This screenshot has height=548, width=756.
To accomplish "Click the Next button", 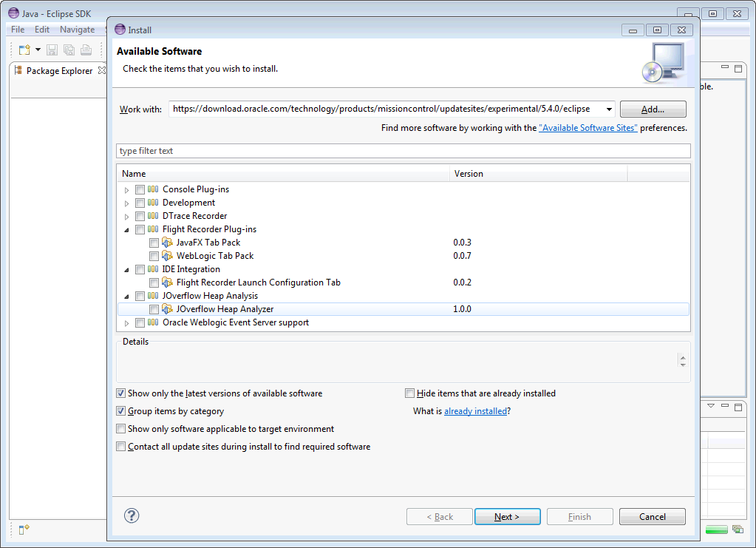I will (507, 516).
